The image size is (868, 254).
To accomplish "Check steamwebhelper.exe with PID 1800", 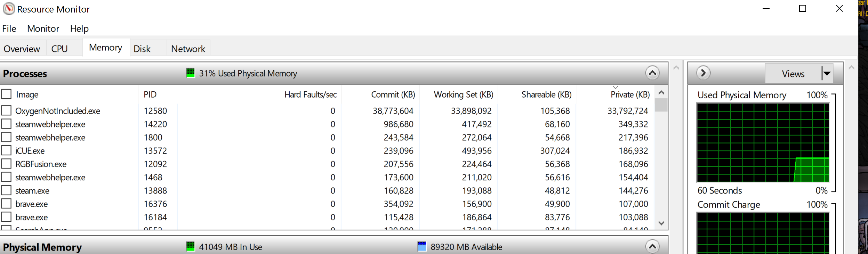I will point(6,137).
